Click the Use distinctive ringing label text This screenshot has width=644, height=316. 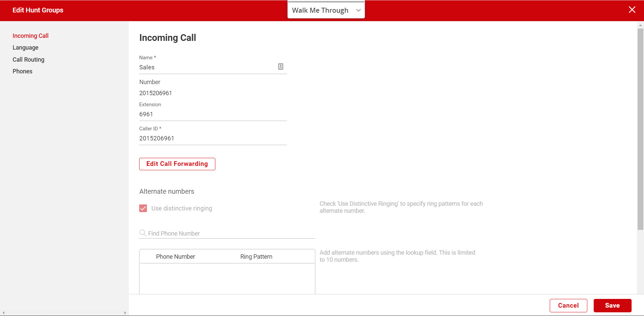point(182,208)
